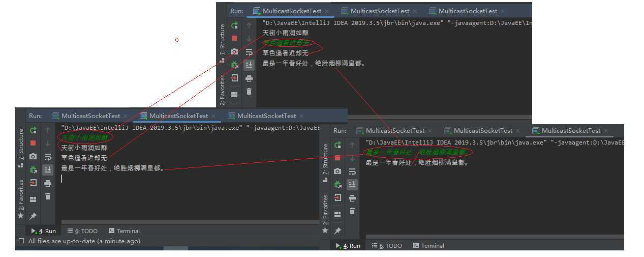
Task: Toggle soft-wrap in the top window console
Action: tap(249, 51)
